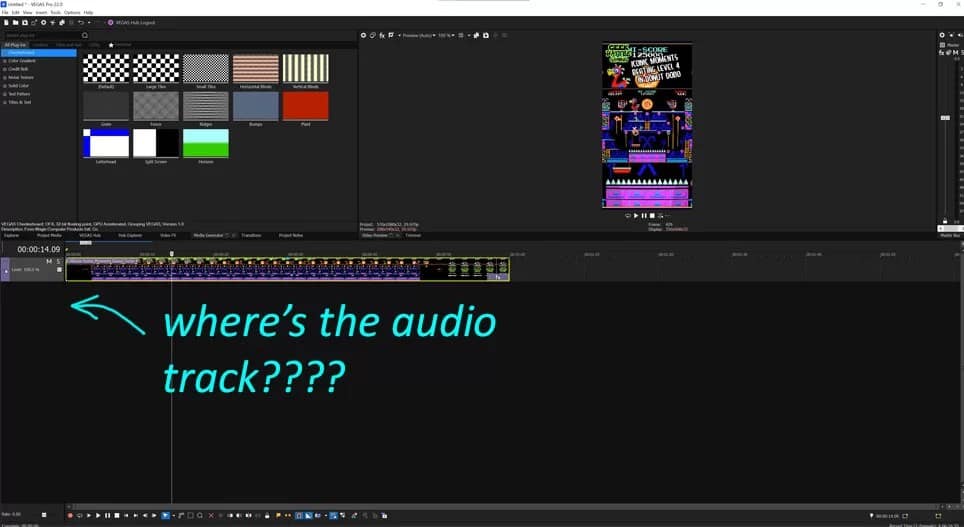Switch to the Project Media tab
The height and width of the screenshot is (527, 964).
click(49, 236)
